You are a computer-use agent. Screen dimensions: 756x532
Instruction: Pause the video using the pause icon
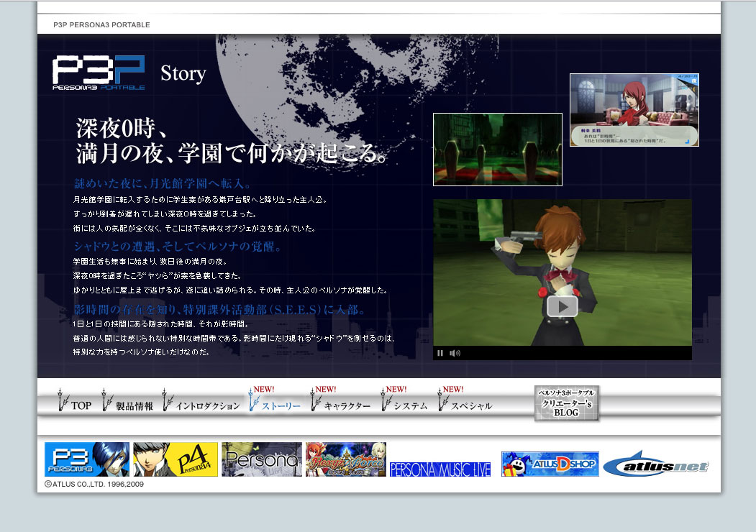(x=440, y=353)
